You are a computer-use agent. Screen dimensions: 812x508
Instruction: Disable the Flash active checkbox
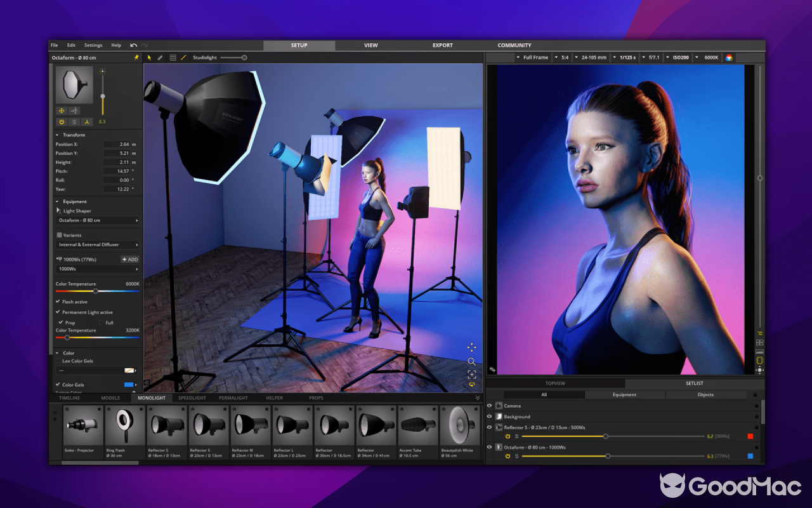[x=57, y=302]
